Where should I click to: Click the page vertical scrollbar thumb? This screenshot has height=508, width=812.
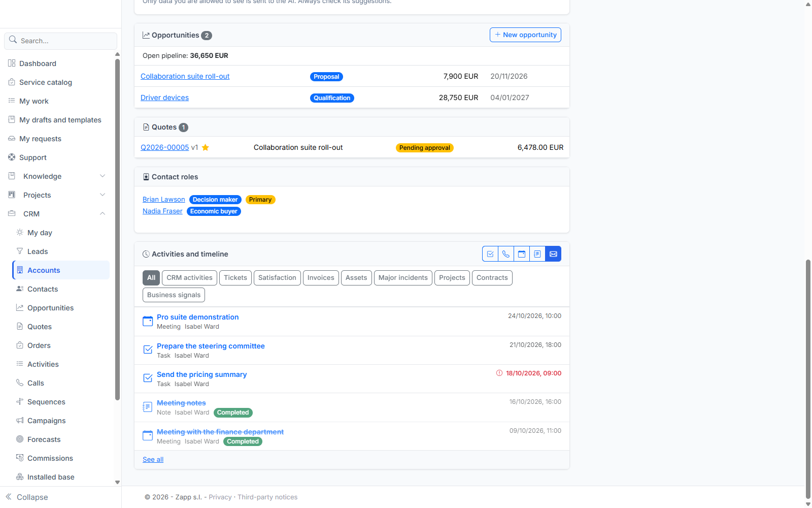[x=808, y=379]
